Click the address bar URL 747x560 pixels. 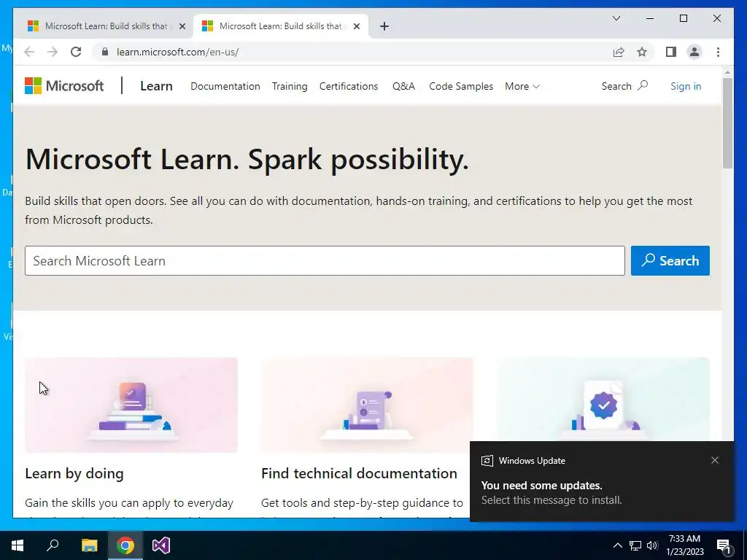[177, 52]
